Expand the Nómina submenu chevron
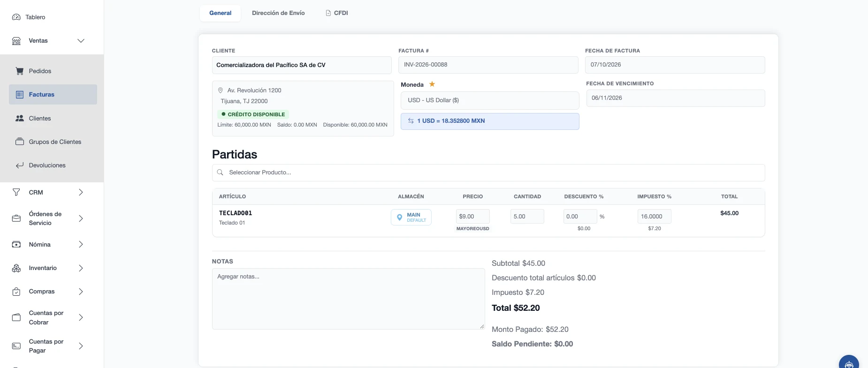This screenshot has height=368, width=868. 81,244
